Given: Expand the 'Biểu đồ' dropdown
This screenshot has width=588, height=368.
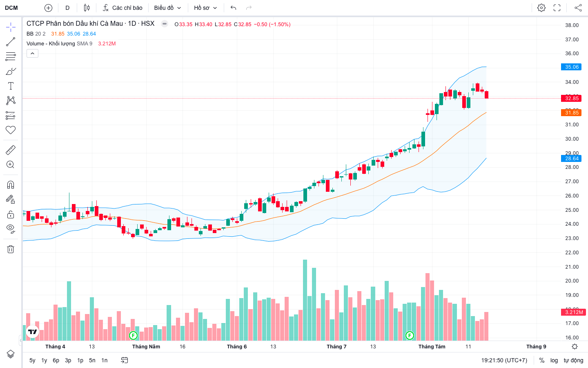Looking at the screenshot, I should pyautogui.click(x=168, y=8).
